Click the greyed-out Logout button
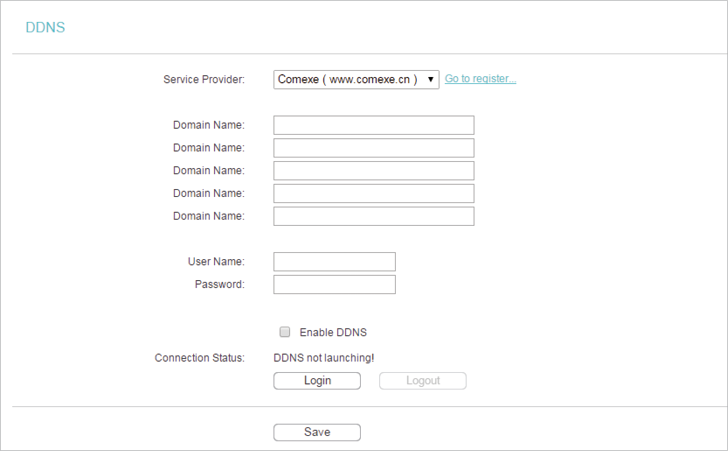Image resolution: width=728 pixels, height=451 pixels. (x=423, y=380)
